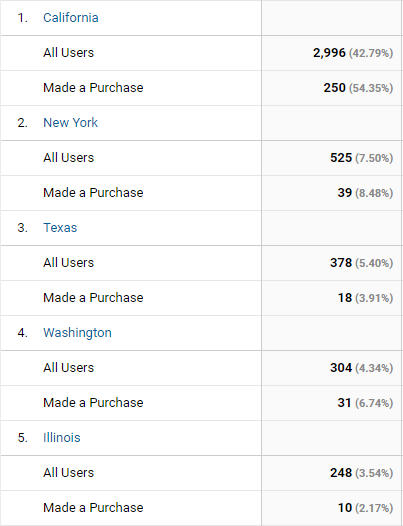This screenshot has height=526, width=403.
Task: Click Made a Purchase label under Washington
Action: pyautogui.click(x=93, y=403)
